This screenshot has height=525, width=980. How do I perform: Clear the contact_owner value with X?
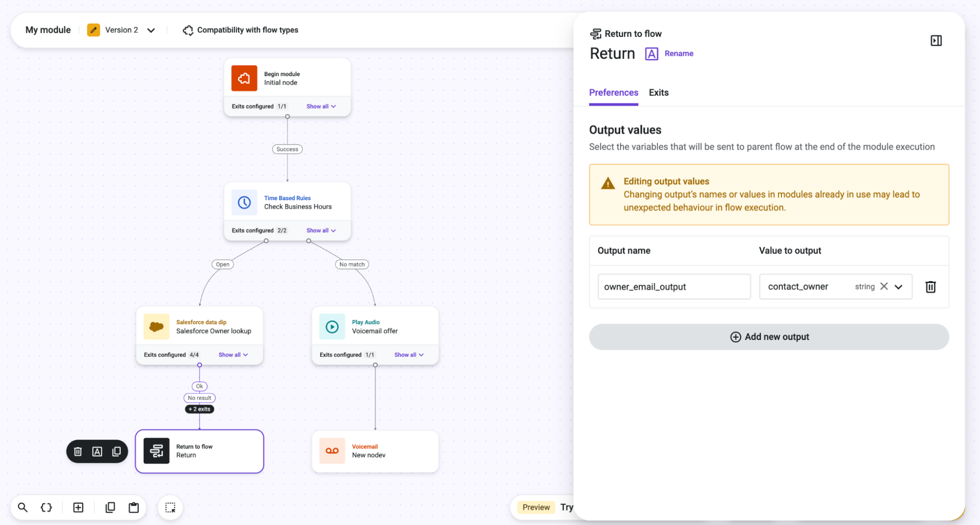[884, 286]
